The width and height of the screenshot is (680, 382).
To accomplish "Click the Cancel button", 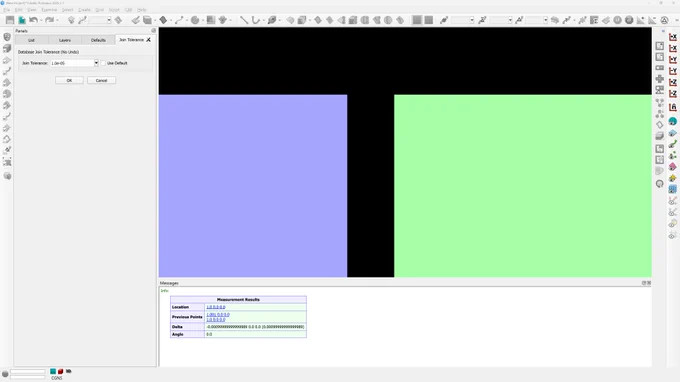I will click(x=101, y=81).
